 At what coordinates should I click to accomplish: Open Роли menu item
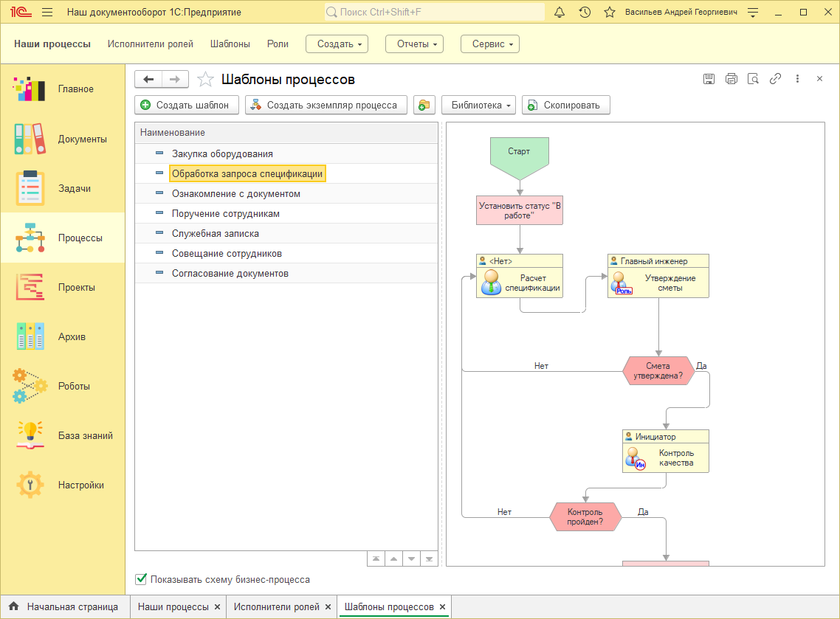[x=278, y=44]
